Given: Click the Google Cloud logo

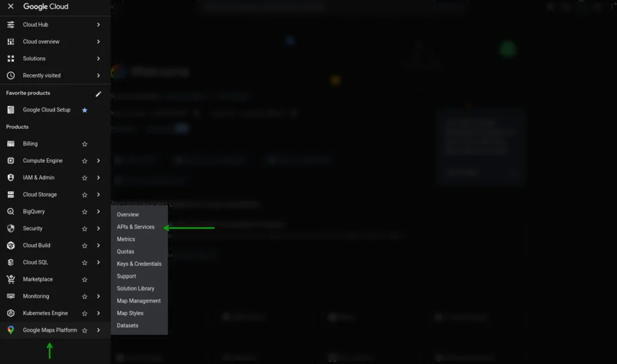Looking at the screenshot, I should (x=45, y=7).
